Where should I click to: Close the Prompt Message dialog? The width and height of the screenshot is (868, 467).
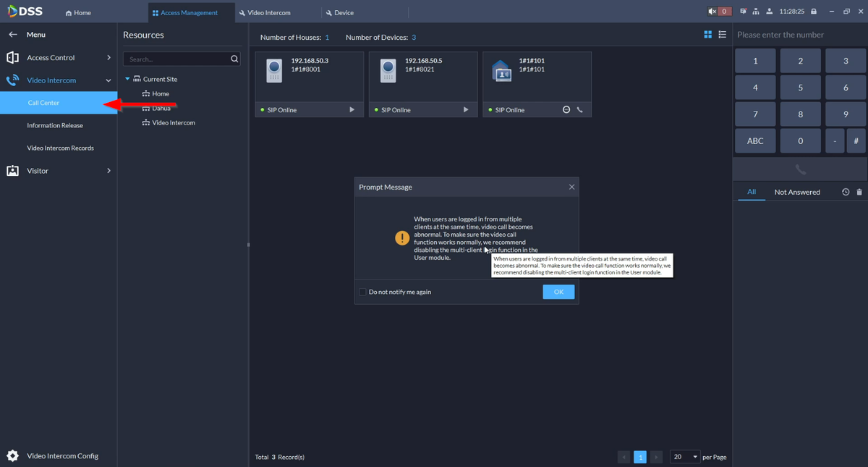tap(571, 187)
